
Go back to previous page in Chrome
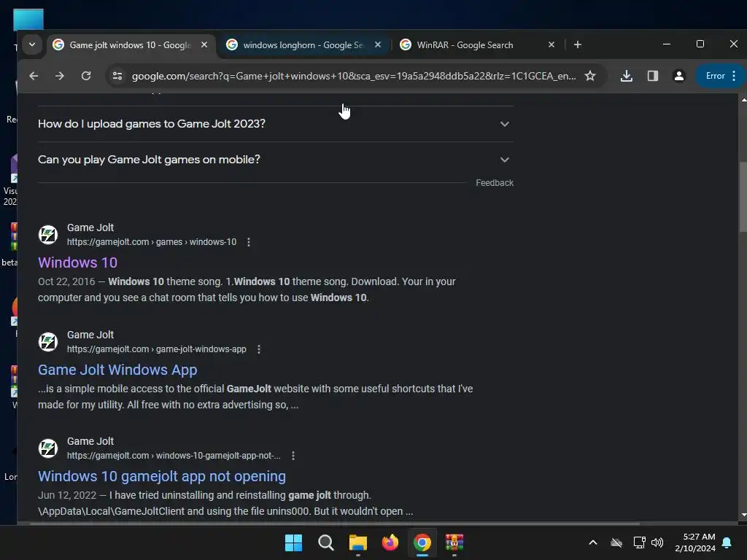coord(34,76)
